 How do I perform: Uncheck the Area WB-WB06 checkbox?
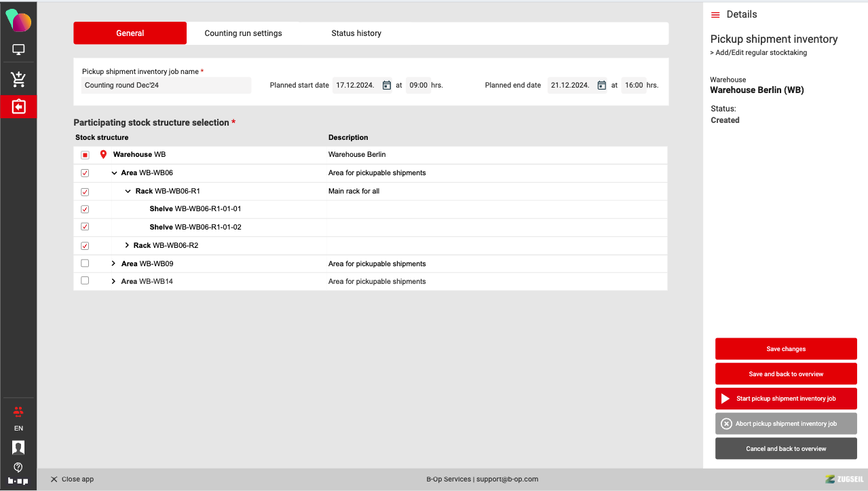tap(85, 173)
